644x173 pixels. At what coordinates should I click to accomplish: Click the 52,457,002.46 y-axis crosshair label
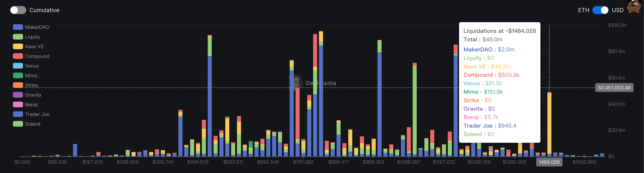click(614, 88)
